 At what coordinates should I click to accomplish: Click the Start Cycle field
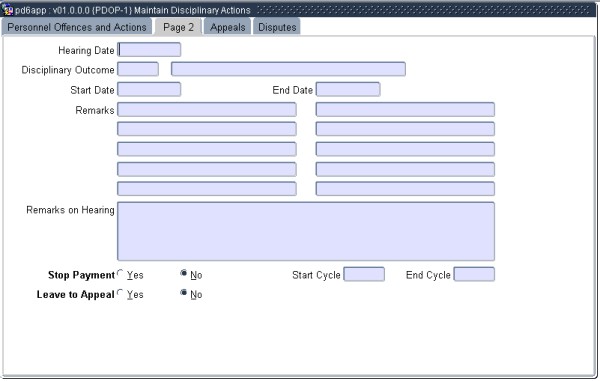364,274
